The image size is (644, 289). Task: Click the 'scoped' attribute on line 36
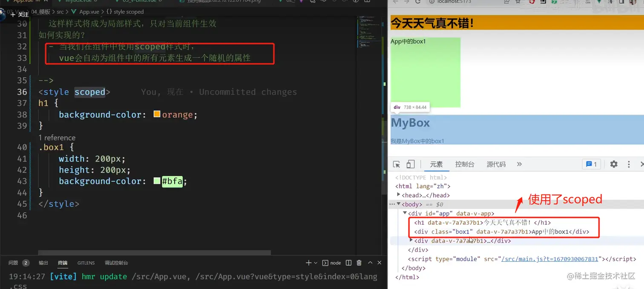90,92
